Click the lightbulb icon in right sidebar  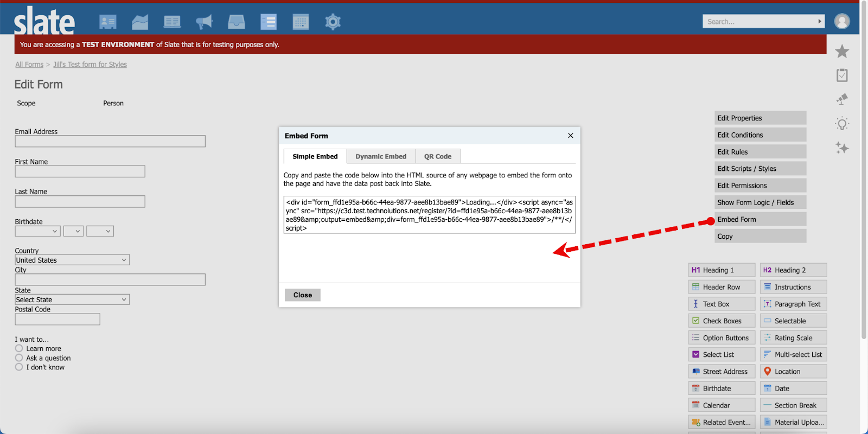(842, 124)
